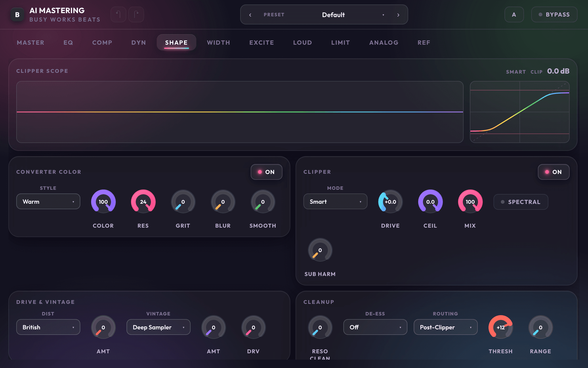Undo the last change with the undo arrow
This screenshot has height=368, width=588.
[x=118, y=14]
